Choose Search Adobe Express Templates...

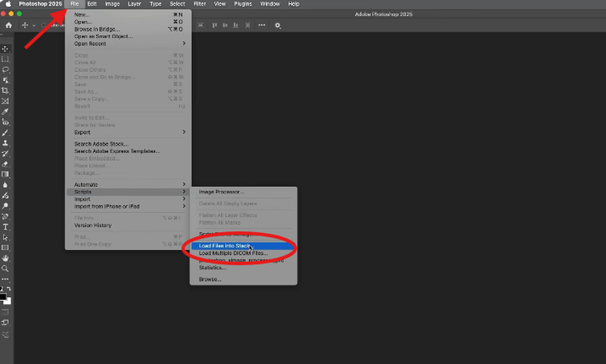pyautogui.click(x=129, y=151)
